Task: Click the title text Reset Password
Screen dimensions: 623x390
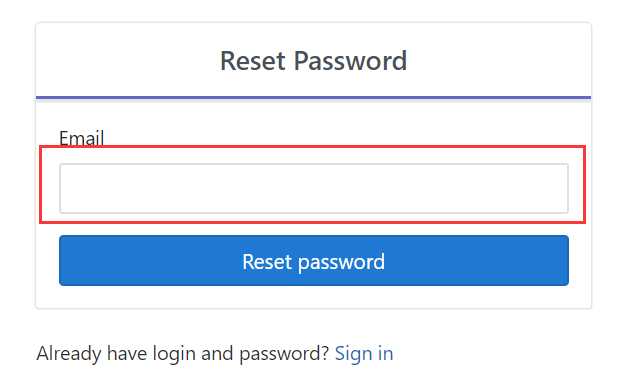Action: click(313, 61)
